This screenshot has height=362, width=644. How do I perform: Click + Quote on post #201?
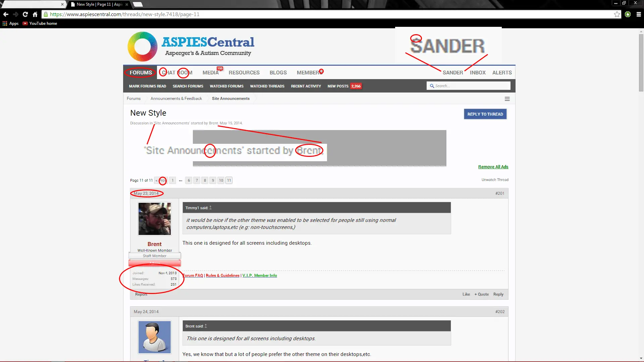pyautogui.click(x=482, y=294)
